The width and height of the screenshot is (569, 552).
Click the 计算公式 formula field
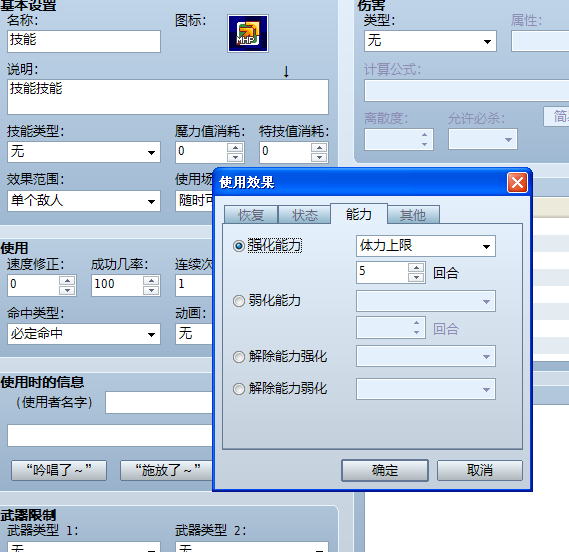[467, 91]
